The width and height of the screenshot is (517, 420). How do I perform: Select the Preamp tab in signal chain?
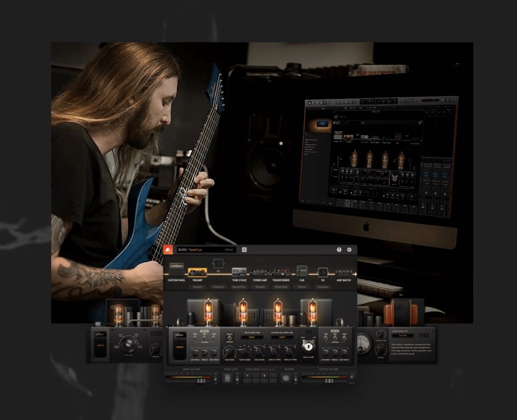[x=197, y=273]
